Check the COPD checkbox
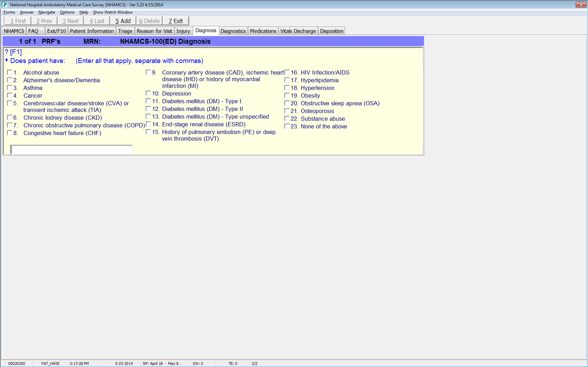The height and width of the screenshot is (367, 588). pos(10,125)
